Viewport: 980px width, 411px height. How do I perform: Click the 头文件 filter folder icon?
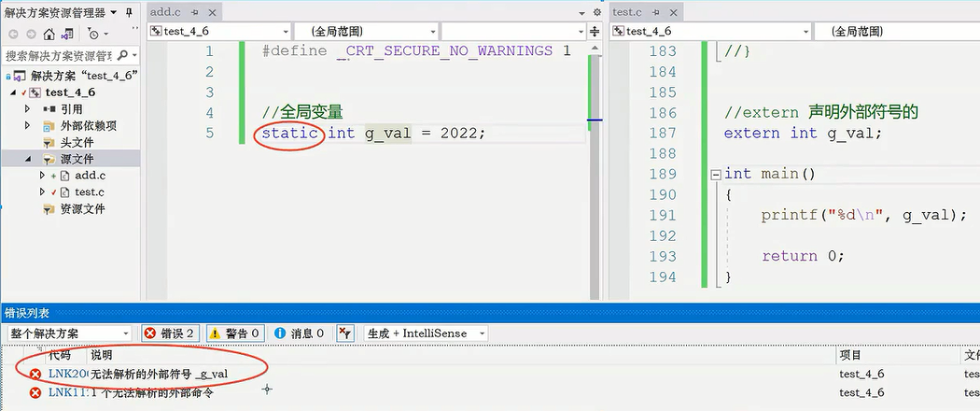[x=49, y=143]
